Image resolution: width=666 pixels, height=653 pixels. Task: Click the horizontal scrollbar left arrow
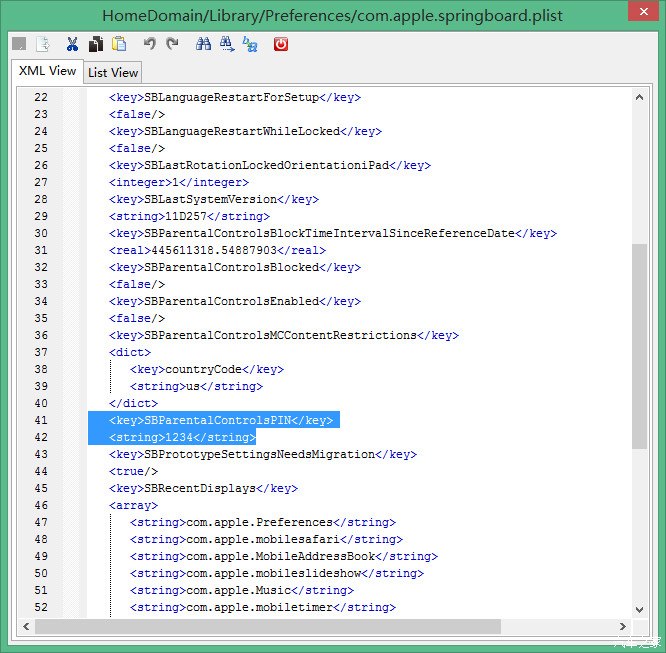(x=26, y=626)
